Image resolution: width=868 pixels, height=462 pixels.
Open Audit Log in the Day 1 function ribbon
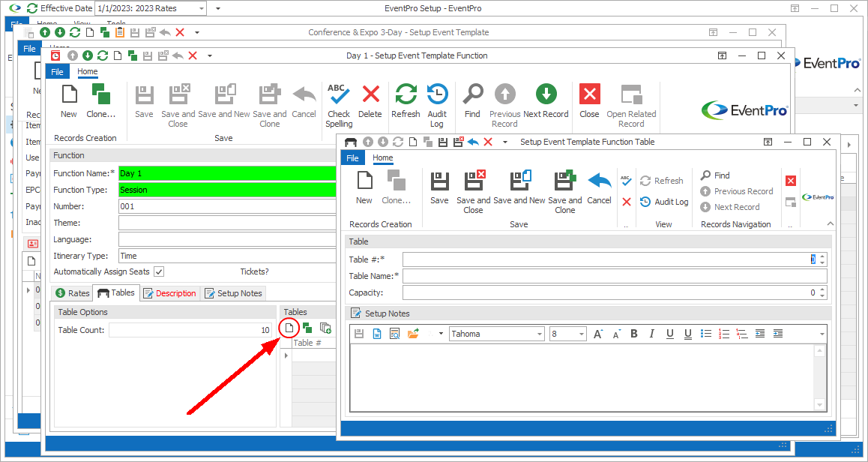point(437,105)
